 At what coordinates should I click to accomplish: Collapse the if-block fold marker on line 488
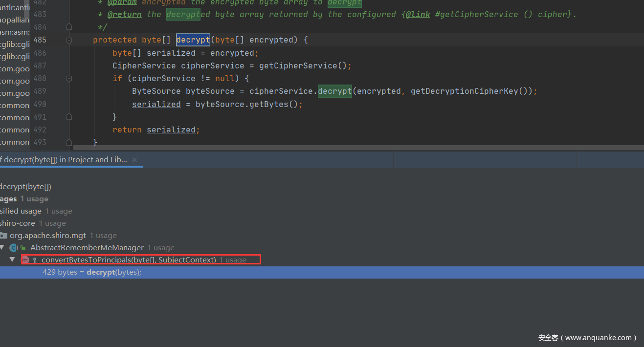69,78
